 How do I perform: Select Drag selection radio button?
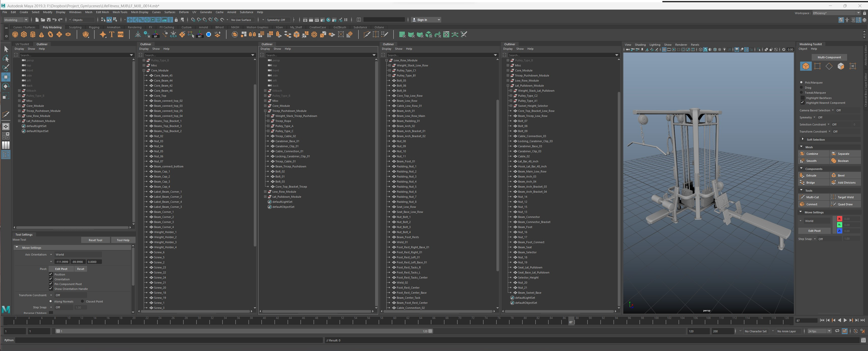click(801, 87)
